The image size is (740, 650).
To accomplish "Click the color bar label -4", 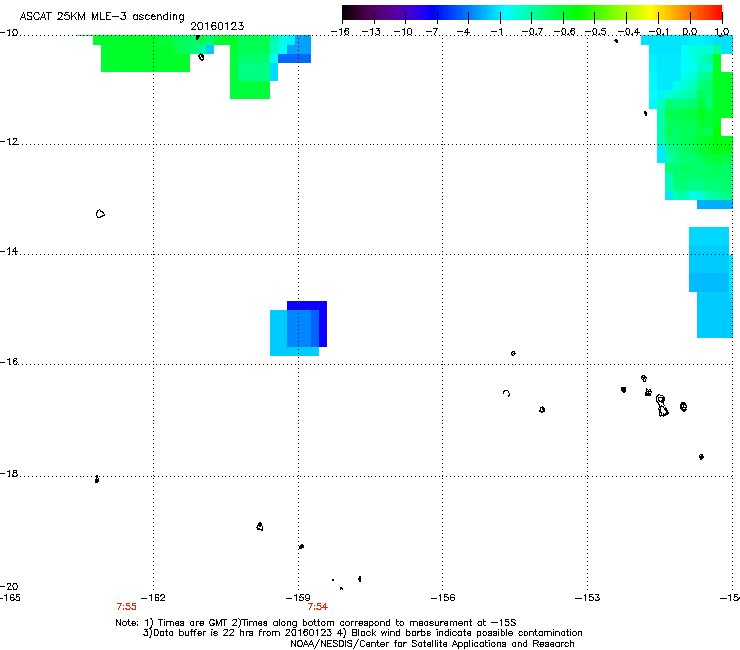I will (465, 32).
